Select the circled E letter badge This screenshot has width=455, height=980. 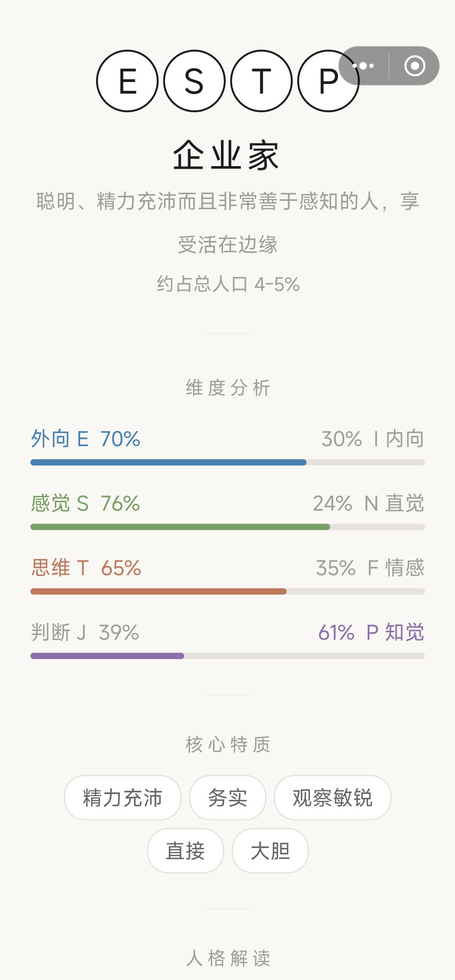point(127,81)
